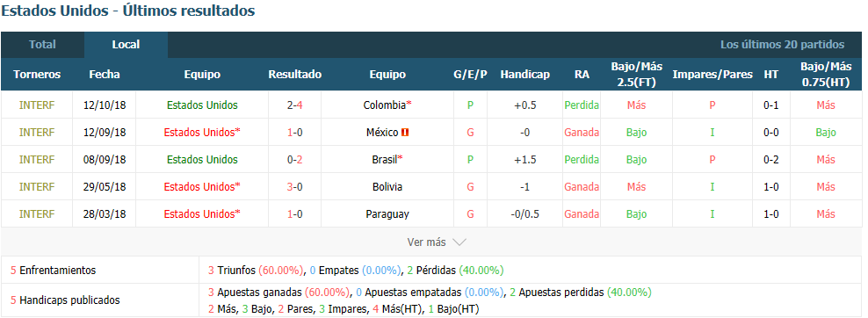This screenshot has height=318, width=868.
Task: Open the Los últimos 20 partidos selector
Action: pyautogui.click(x=782, y=45)
